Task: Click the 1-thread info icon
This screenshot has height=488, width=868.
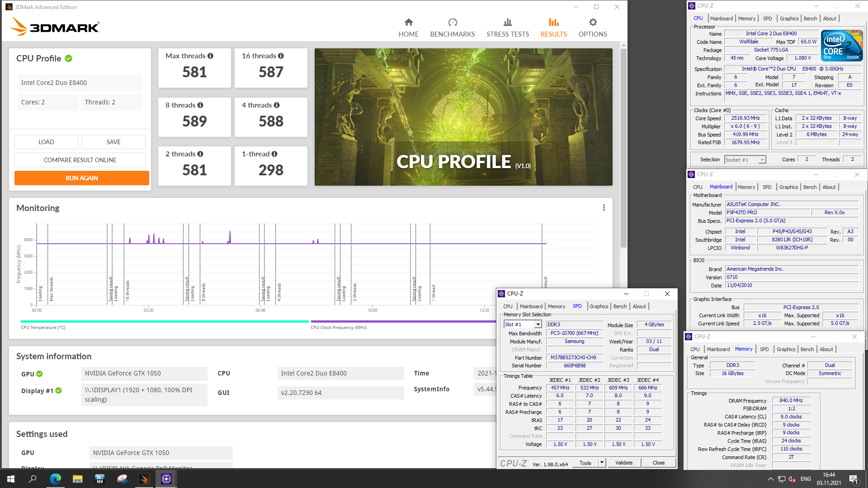Action: [274, 154]
